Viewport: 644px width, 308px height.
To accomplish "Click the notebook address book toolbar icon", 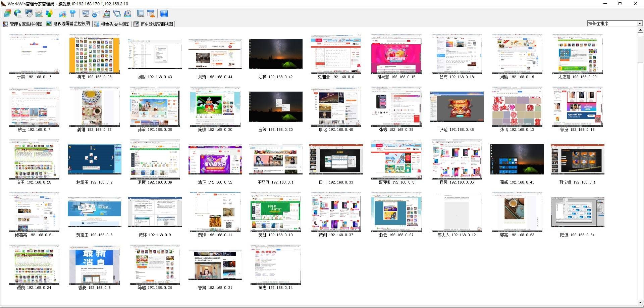I will click(x=141, y=13).
